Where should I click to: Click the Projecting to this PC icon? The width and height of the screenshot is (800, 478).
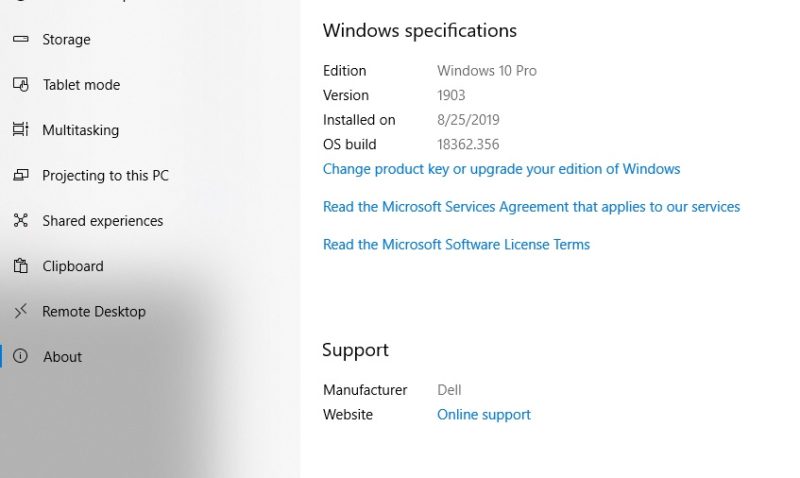click(x=20, y=176)
